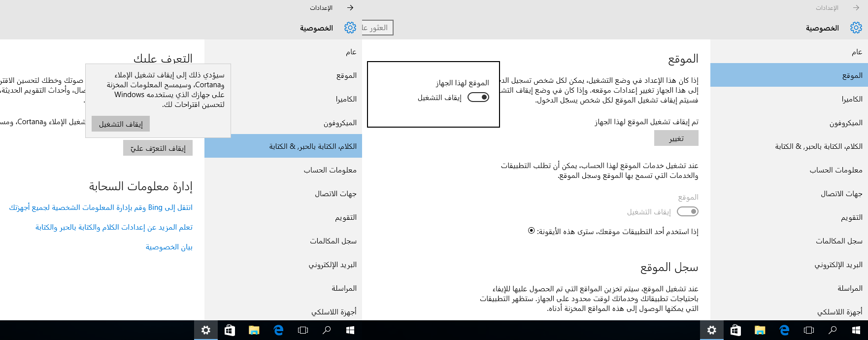This screenshot has width=868, height=340.
Task: Click the Privacy gear icon in the Speech window
Action: [x=350, y=28]
